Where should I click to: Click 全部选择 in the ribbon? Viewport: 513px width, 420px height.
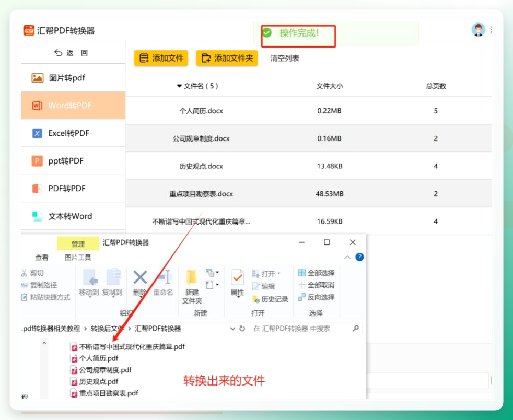point(316,273)
